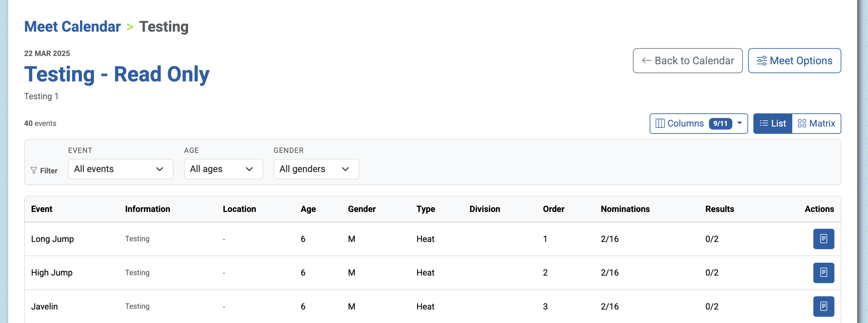
Task: Click High Jump results value 0/2
Action: [712, 273]
